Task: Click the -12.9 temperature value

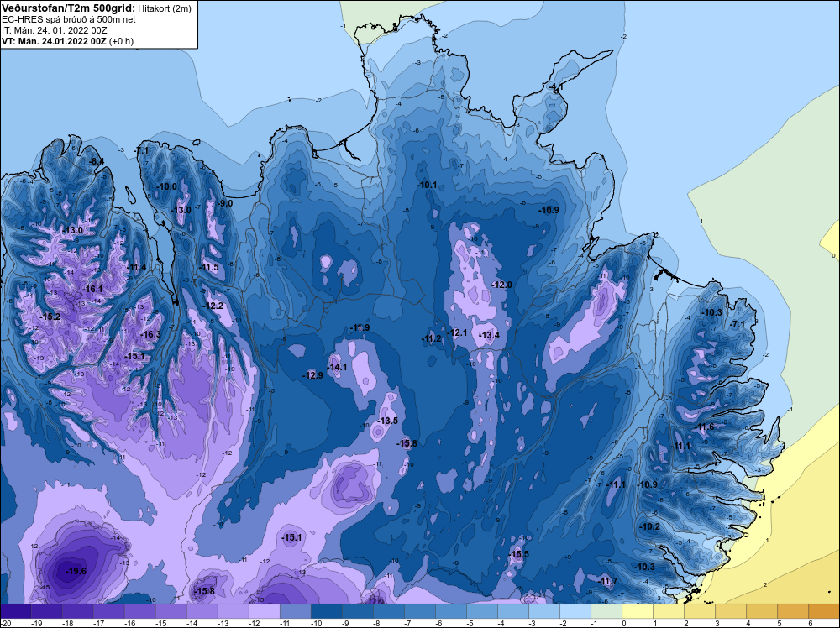Action: (312, 375)
